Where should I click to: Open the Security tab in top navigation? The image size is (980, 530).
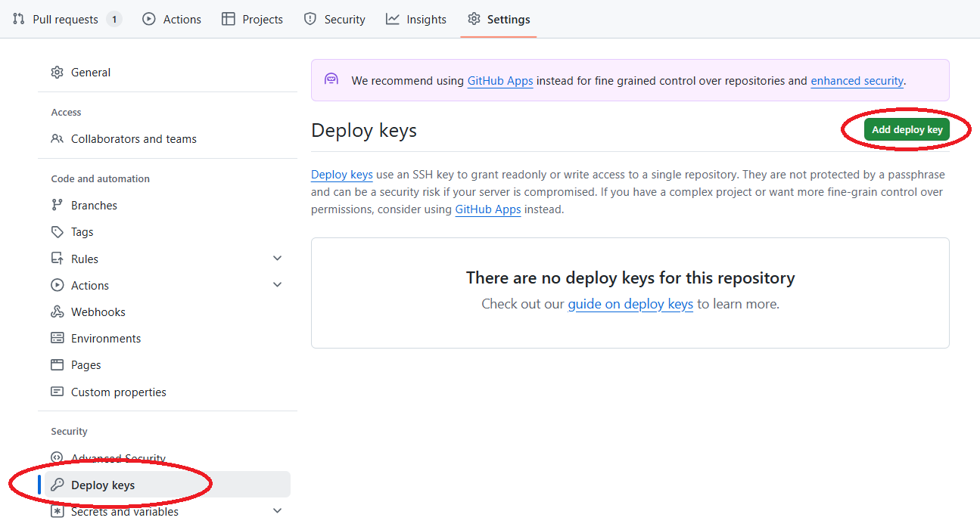click(334, 19)
